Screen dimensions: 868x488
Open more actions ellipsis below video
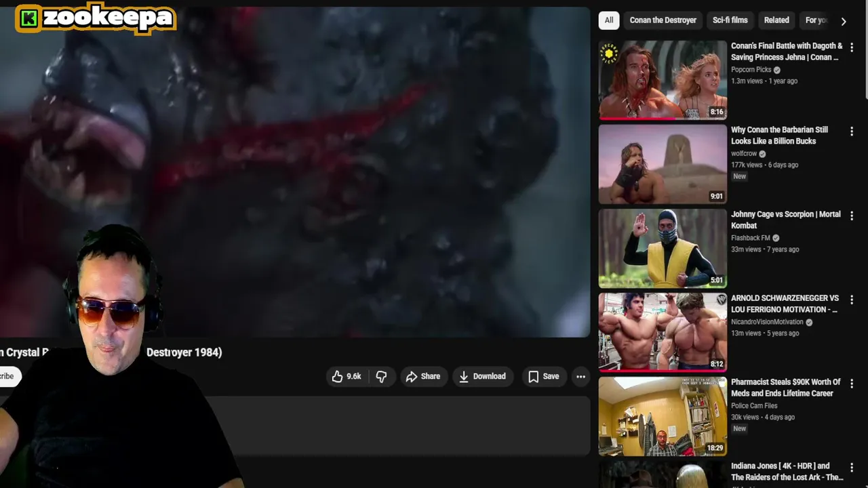(580, 376)
